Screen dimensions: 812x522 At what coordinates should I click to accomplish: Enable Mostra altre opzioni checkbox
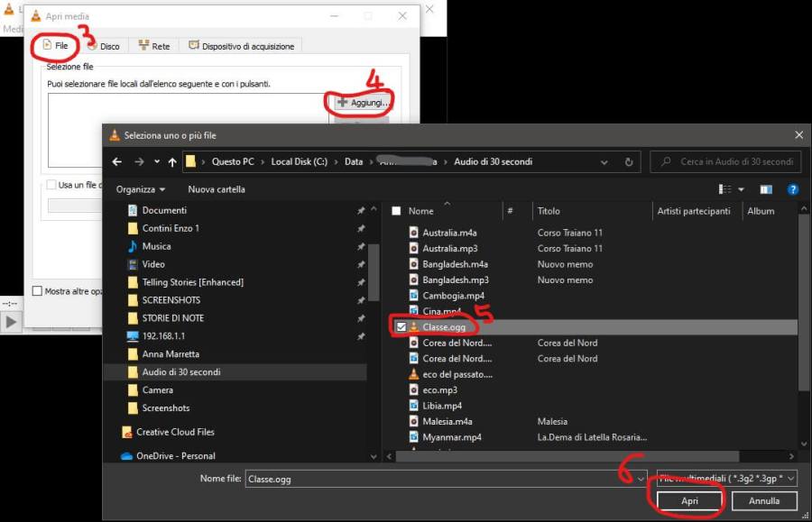pyautogui.click(x=37, y=291)
